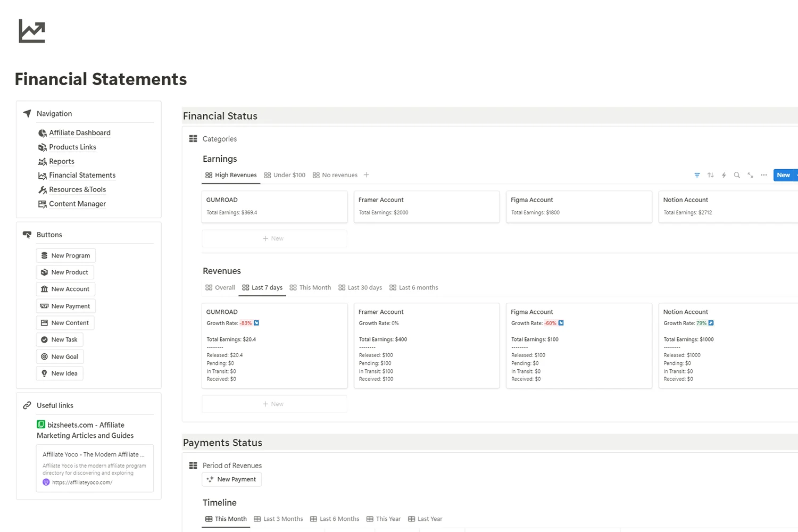Open Figma Account earnings card
The image size is (798, 532).
pos(579,206)
